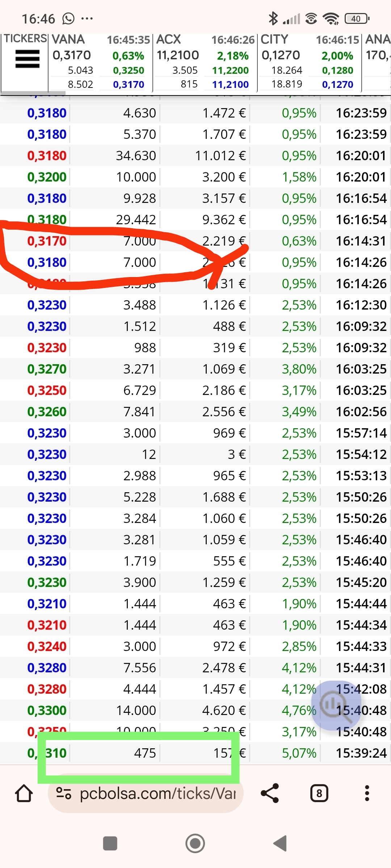Tap volume cell 3.281
The height and width of the screenshot is (868, 391).
(139, 540)
